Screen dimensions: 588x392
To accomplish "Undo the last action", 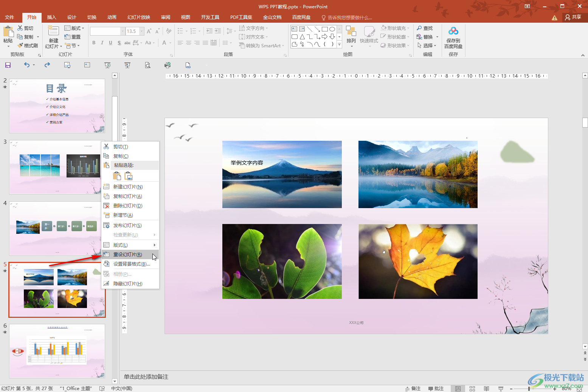I will click(26, 65).
